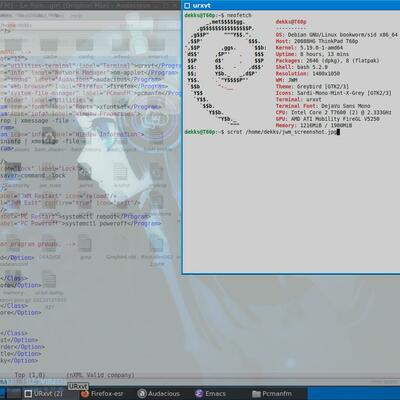Click the 'CPU: Intel Core 2 T7600' line
This screenshot has height=400, width=400.
pyautogui.click(x=333, y=112)
